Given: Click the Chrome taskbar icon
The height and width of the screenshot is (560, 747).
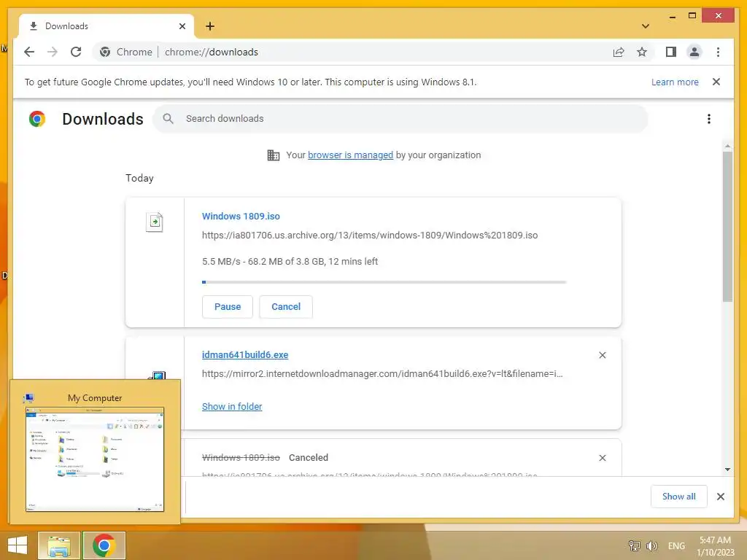Looking at the screenshot, I should [x=104, y=545].
